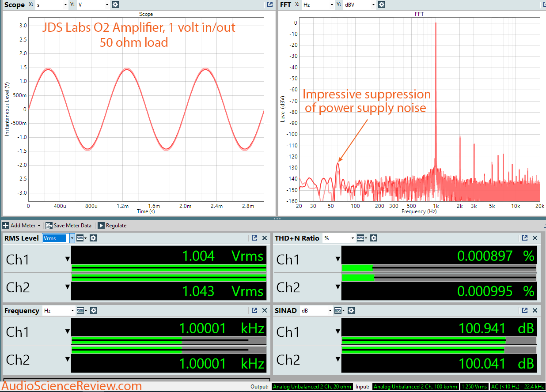Pop out the Frequency meter
The height and width of the screenshot is (392, 546).
pyautogui.click(x=254, y=310)
